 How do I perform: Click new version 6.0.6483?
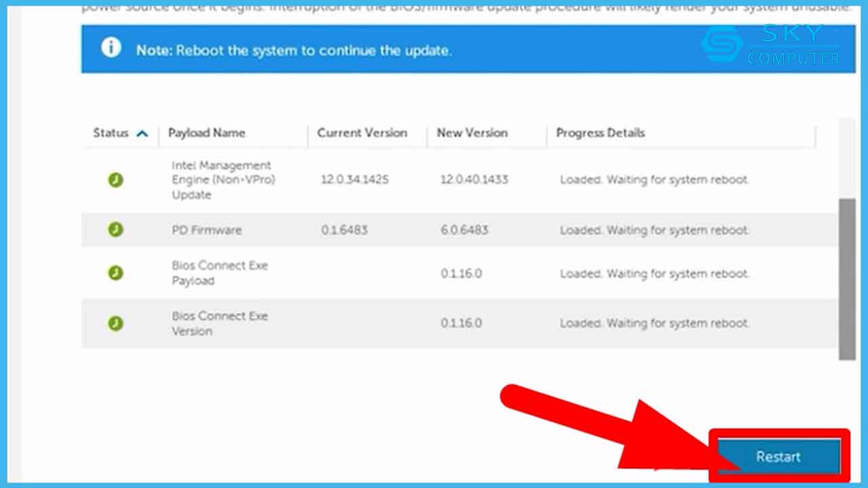click(464, 230)
